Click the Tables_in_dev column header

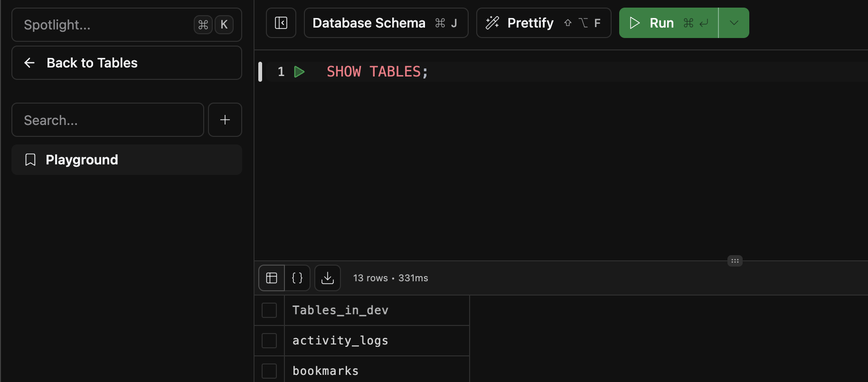point(377,310)
